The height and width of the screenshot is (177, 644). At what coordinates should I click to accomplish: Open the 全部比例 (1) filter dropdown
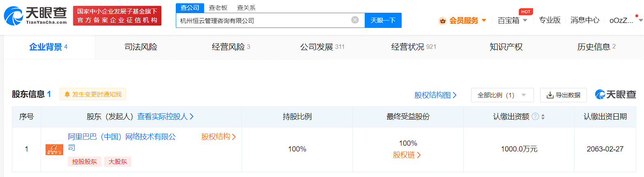[x=502, y=95]
